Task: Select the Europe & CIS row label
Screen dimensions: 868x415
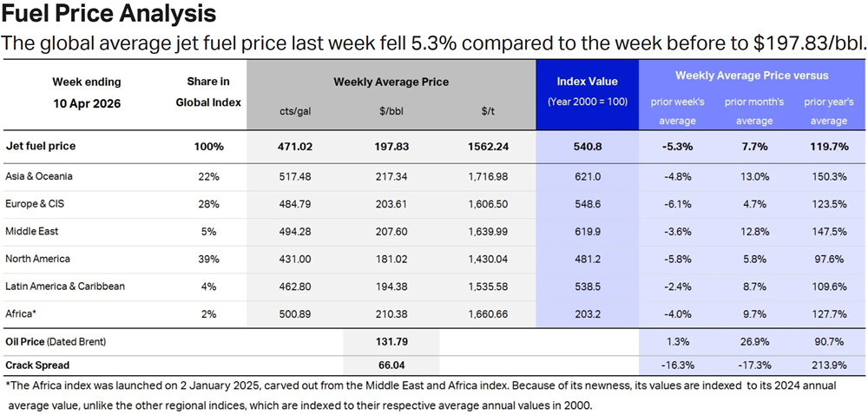Action: click(x=36, y=204)
